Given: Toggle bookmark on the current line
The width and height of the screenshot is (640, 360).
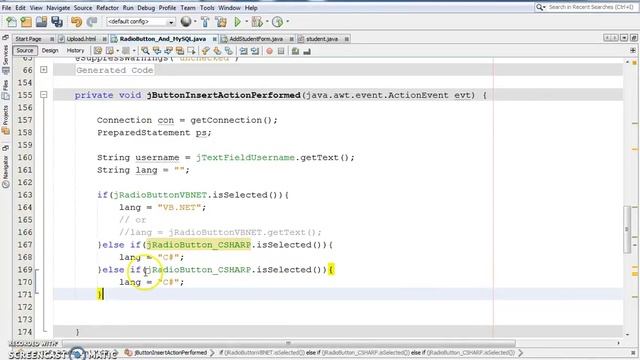Looking at the screenshot, I should point(229,51).
